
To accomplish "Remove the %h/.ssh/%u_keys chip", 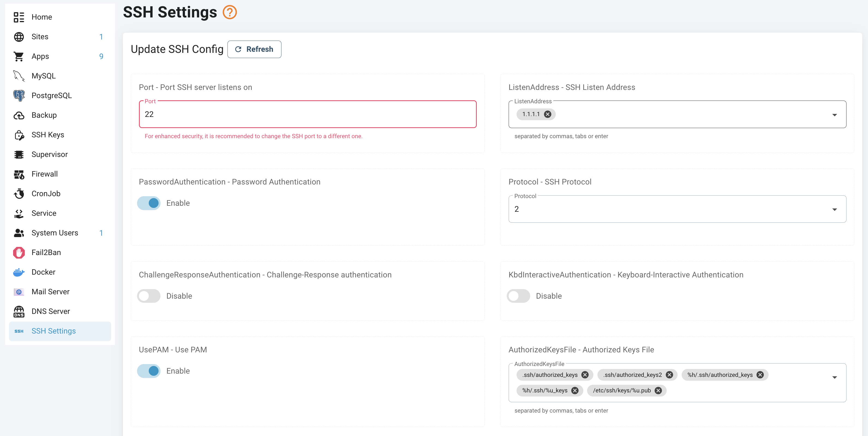I will click(x=575, y=390).
